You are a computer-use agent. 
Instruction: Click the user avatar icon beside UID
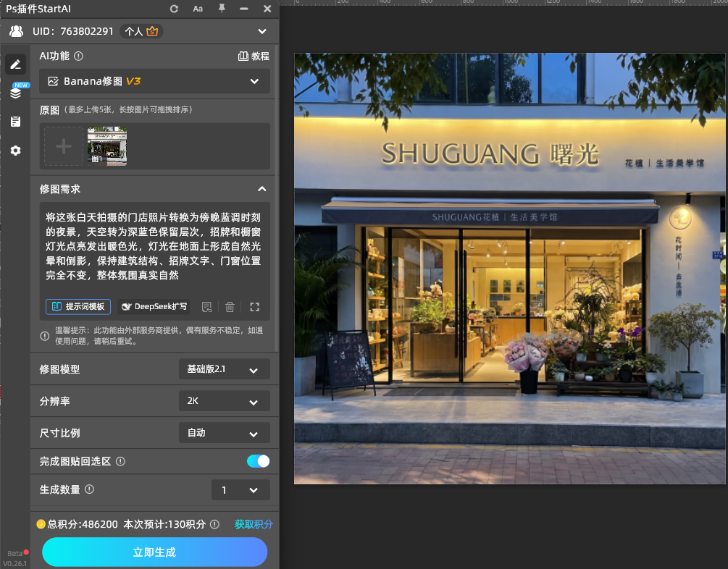16,31
